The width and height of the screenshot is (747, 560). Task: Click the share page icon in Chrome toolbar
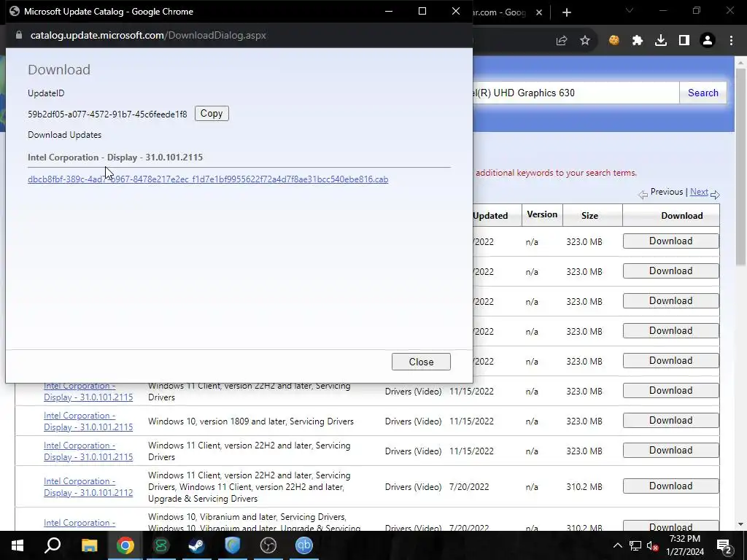click(x=562, y=41)
